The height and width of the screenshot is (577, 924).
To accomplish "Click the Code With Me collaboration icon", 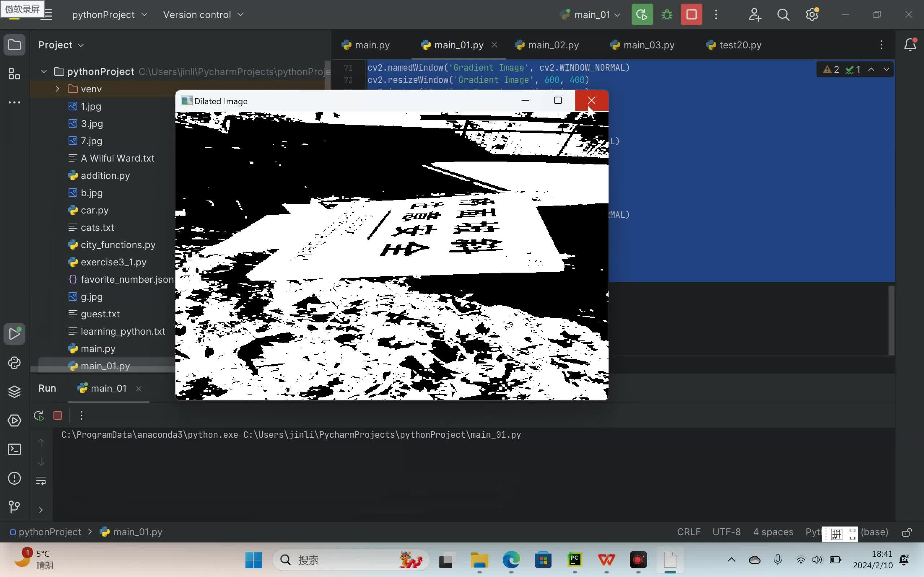I will click(x=755, y=14).
